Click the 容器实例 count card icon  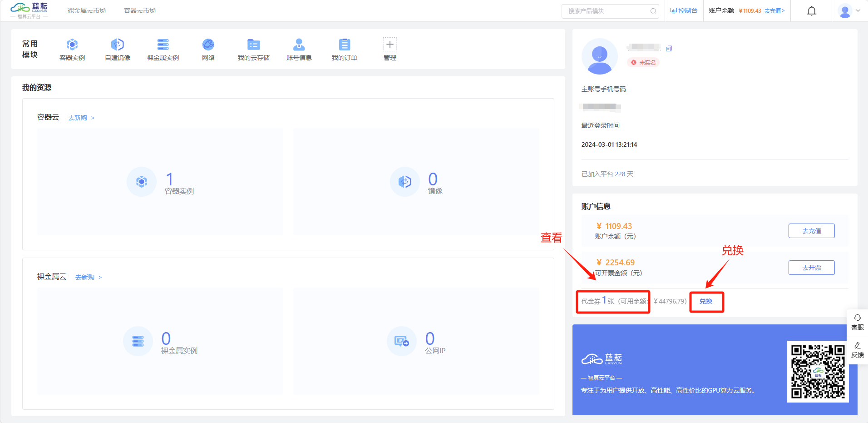tap(142, 182)
